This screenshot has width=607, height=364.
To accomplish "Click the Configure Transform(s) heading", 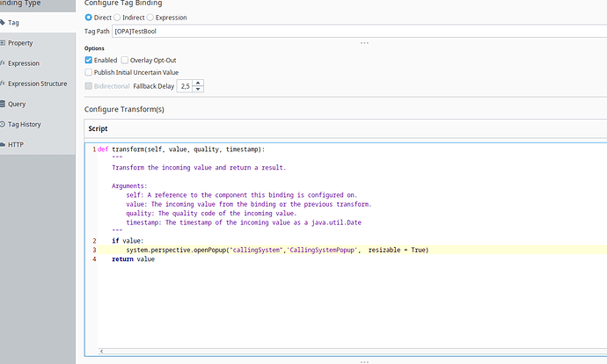I will pyautogui.click(x=124, y=110).
